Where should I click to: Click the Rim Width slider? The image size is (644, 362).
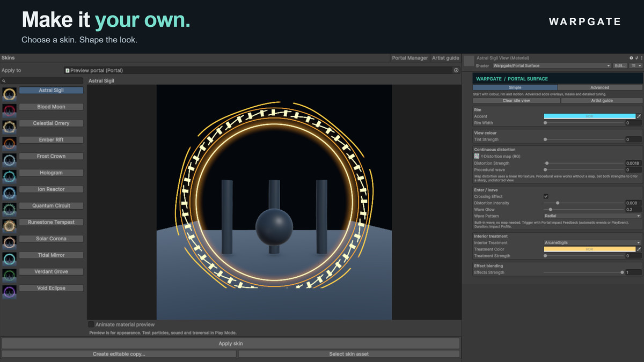[x=584, y=123]
